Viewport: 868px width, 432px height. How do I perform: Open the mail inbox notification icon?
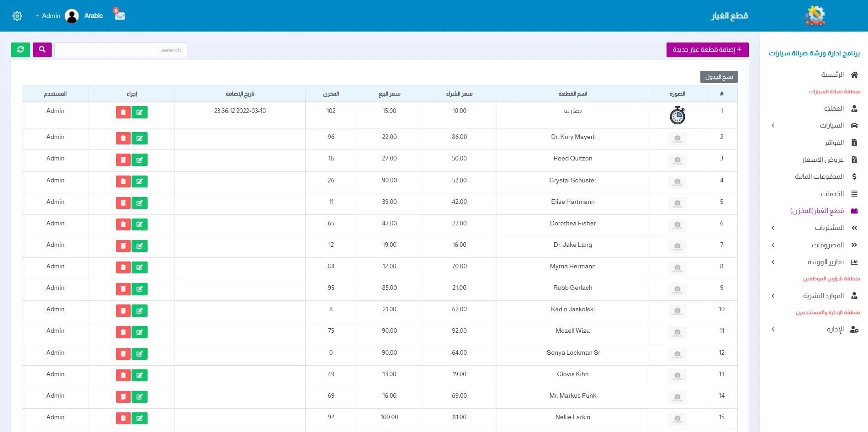(120, 16)
